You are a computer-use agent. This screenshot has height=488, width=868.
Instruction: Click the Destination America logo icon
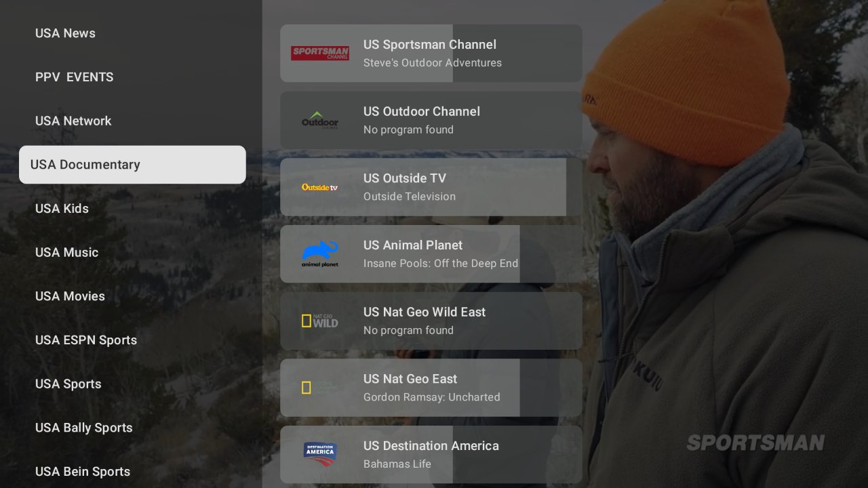click(320, 454)
